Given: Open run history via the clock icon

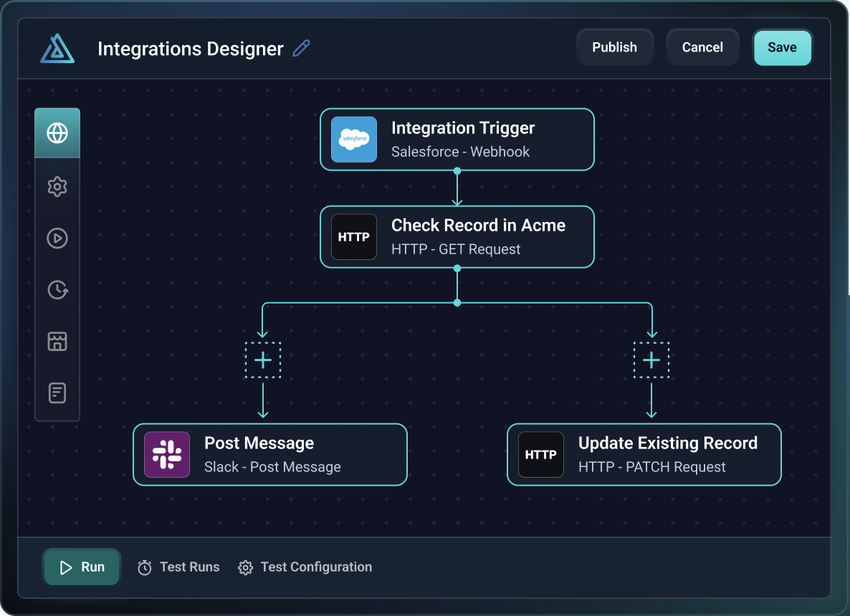Looking at the screenshot, I should coord(57,289).
